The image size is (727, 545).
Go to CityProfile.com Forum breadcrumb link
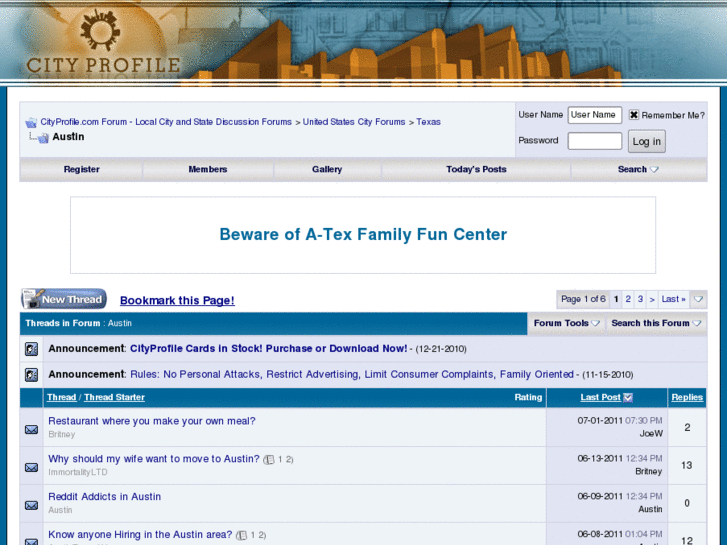pyautogui.click(x=166, y=122)
